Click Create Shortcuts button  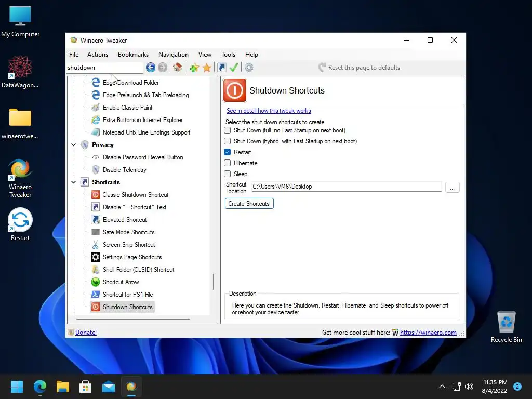coord(249,204)
